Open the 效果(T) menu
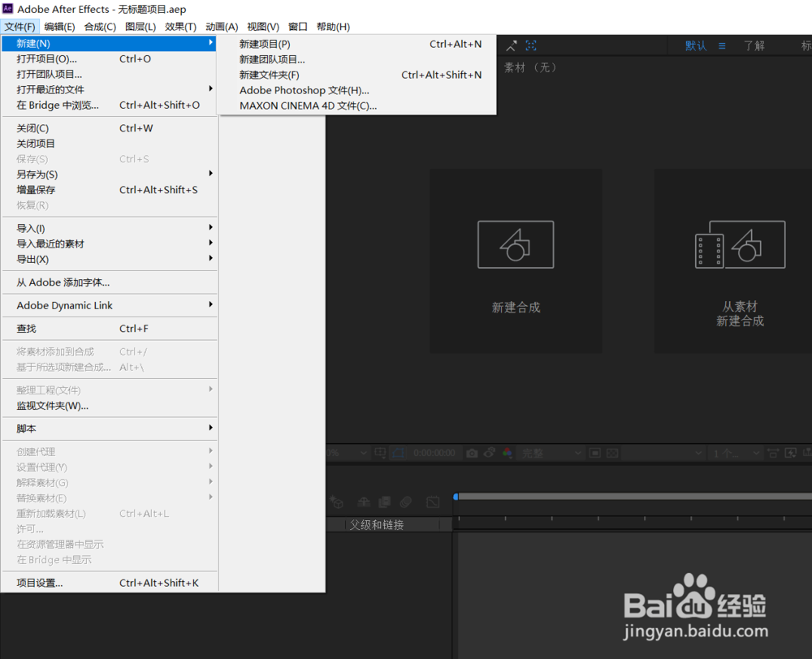This screenshot has height=659, width=812. coord(181,27)
